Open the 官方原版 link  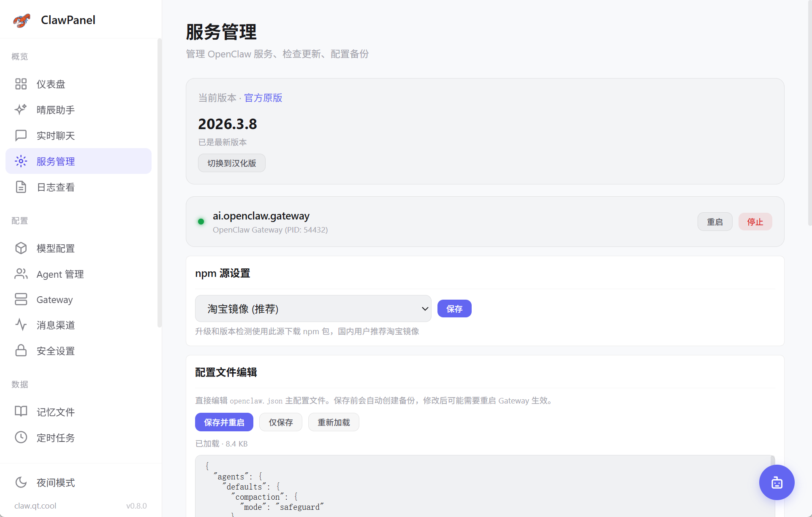[x=262, y=97]
